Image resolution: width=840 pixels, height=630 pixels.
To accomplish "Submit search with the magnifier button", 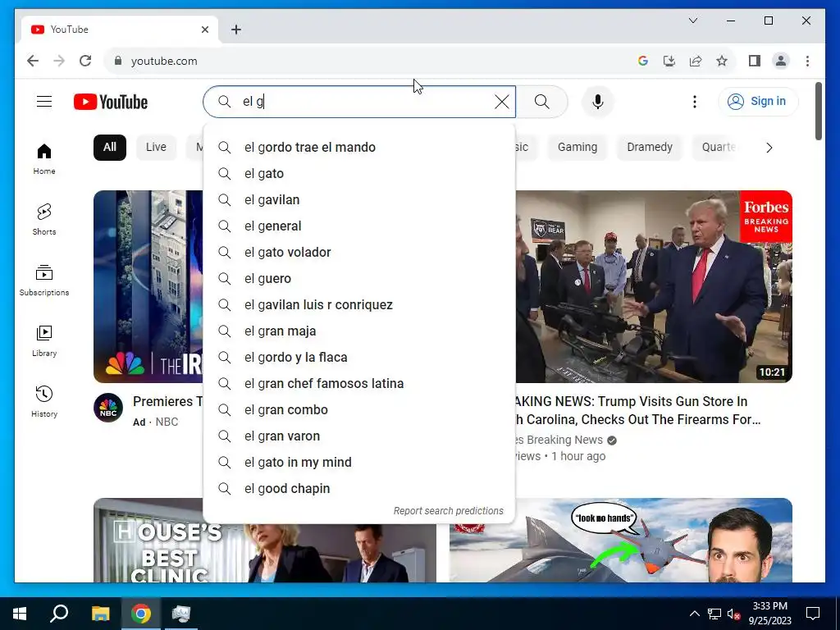I will click(541, 102).
